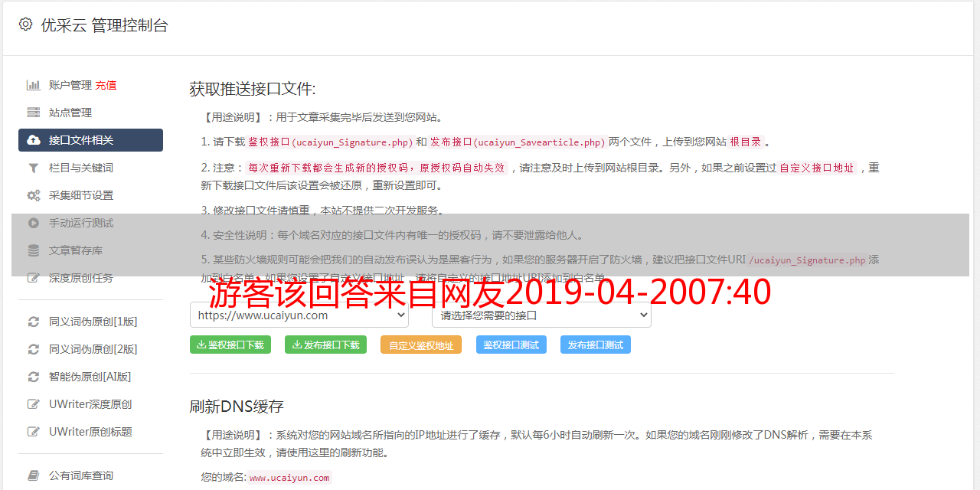
Task: Click the blue 鉴权接口测试 button
Action: pos(511,345)
